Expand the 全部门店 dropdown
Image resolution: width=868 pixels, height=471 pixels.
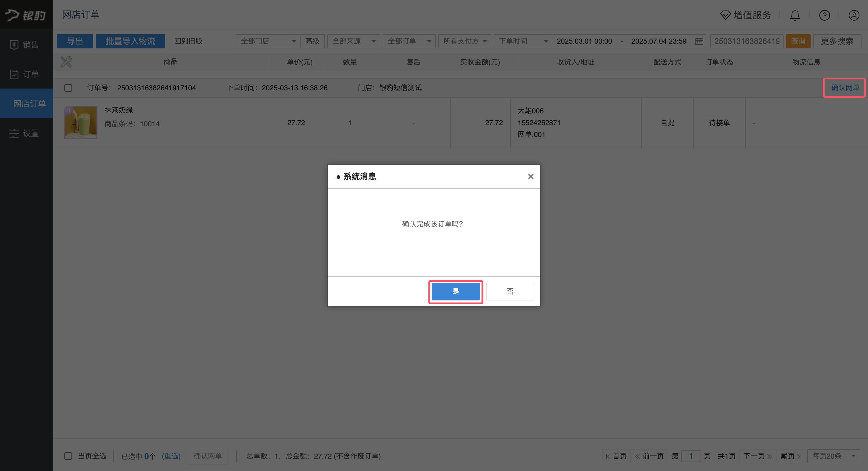tap(268, 41)
